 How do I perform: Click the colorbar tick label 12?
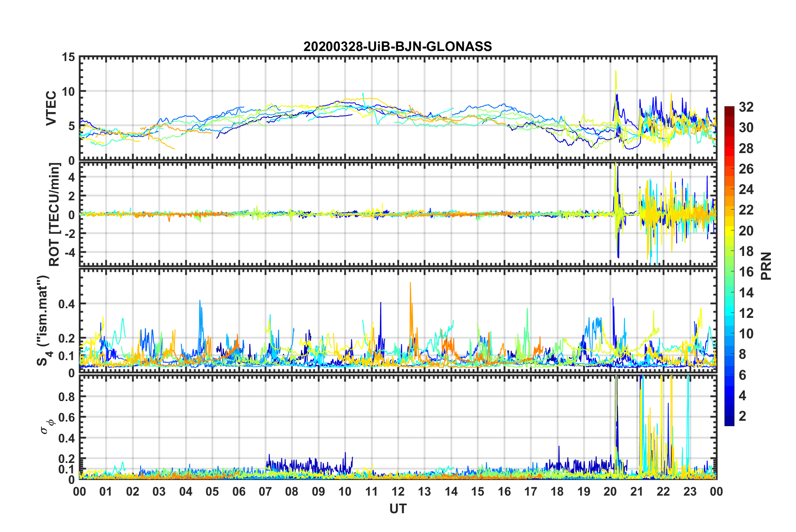coord(746,313)
